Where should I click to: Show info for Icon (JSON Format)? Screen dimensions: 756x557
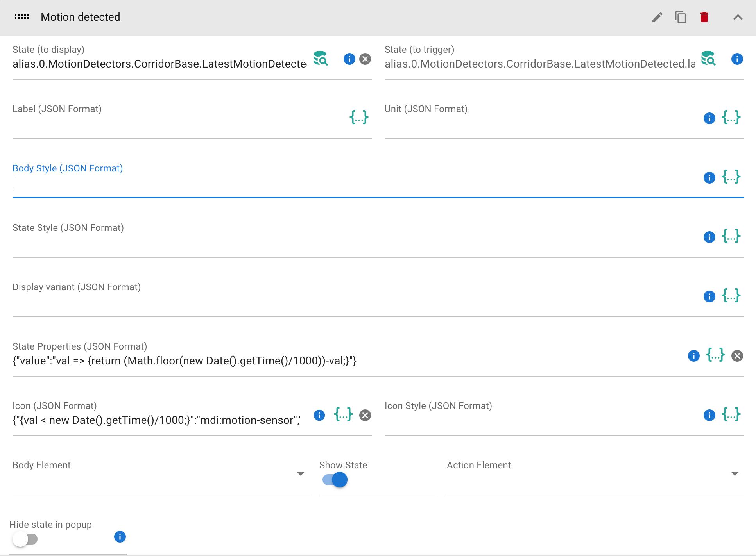pyautogui.click(x=319, y=415)
